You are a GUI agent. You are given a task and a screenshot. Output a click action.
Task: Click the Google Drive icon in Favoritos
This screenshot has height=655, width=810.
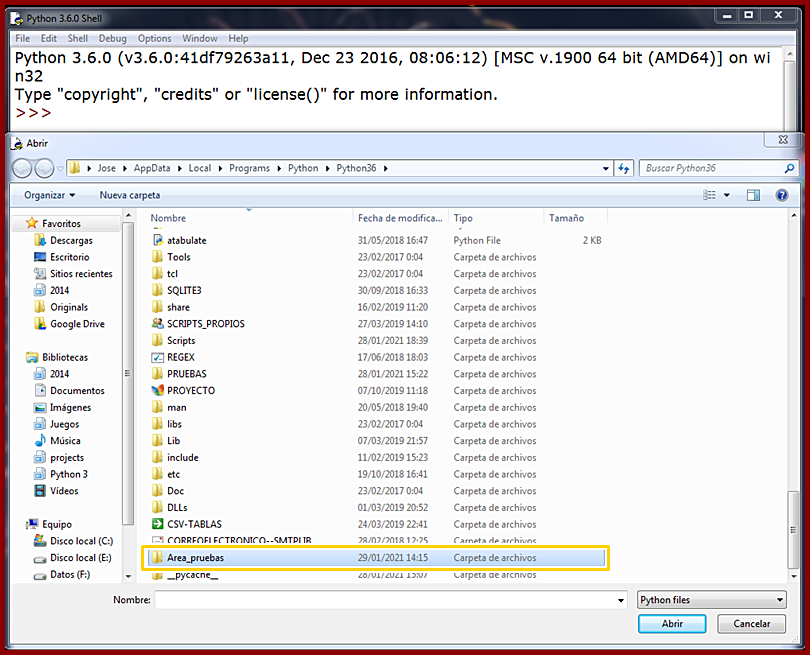click(40, 324)
